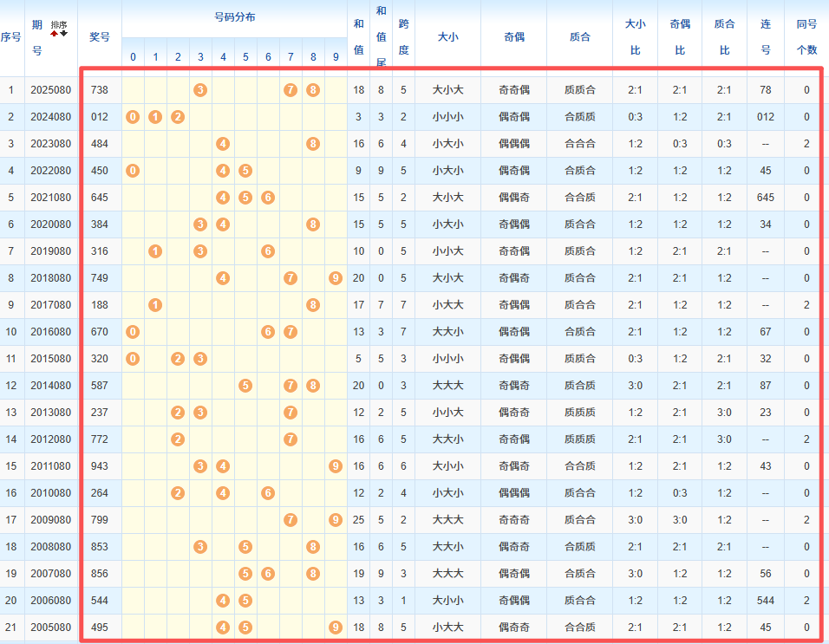Click the 奖号 column header
829x644 pixels.
click(x=100, y=37)
